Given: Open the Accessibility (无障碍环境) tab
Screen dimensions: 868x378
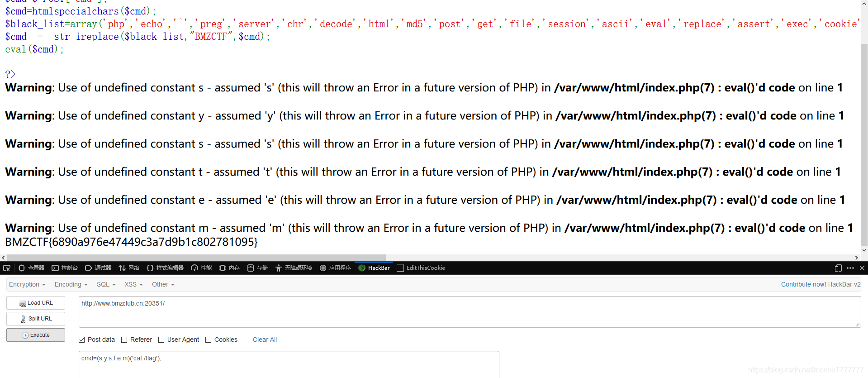Looking at the screenshot, I should click(294, 268).
